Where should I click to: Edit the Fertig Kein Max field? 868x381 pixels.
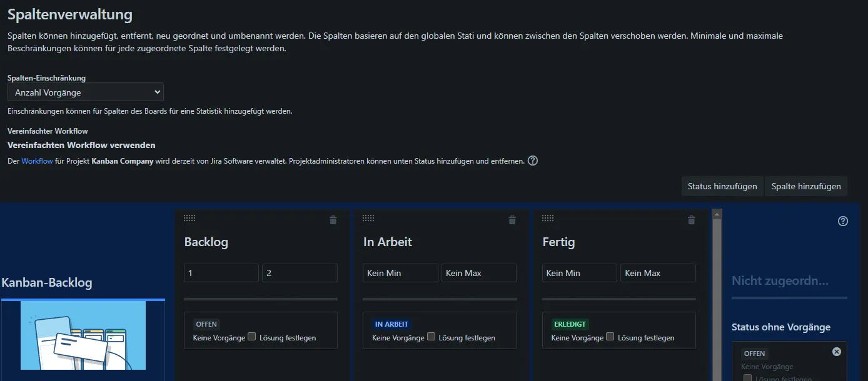pos(658,273)
